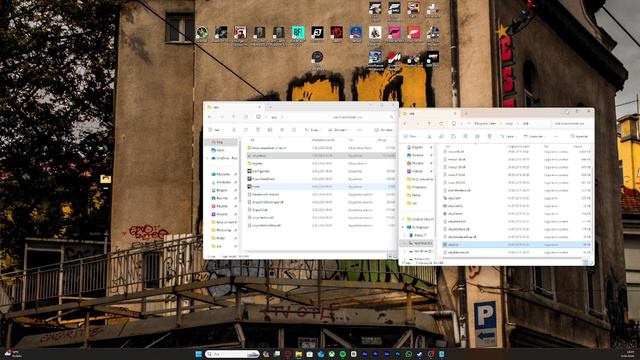Toggle Details pane in left Explorer toolbar
The height and width of the screenshot is (360, 640).
(x=383, y=130)
